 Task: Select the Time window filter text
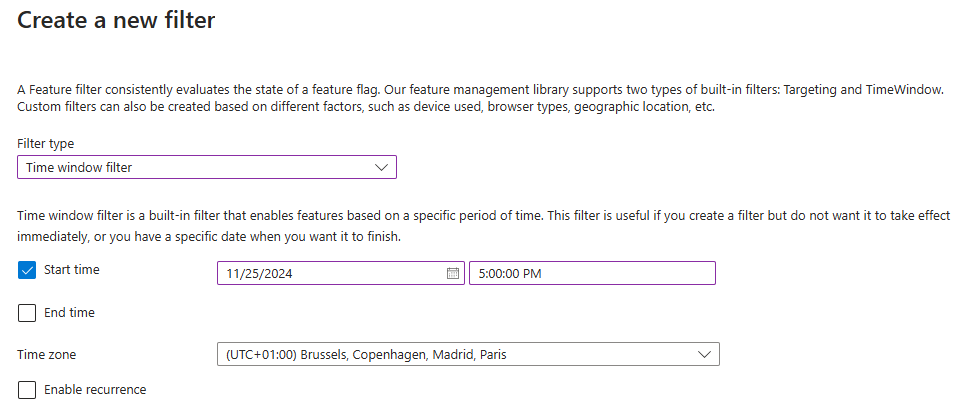[79, 168]
